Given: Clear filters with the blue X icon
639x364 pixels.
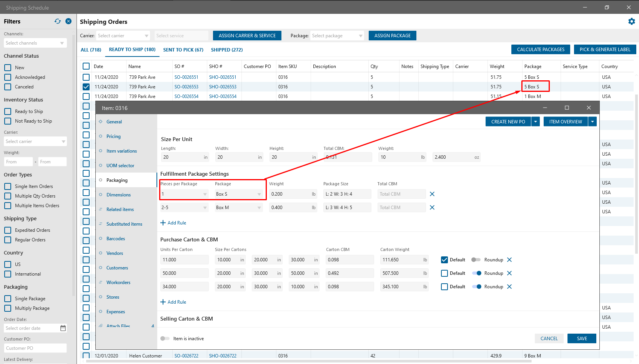Looking at the screenshot, I should [68, 22].
